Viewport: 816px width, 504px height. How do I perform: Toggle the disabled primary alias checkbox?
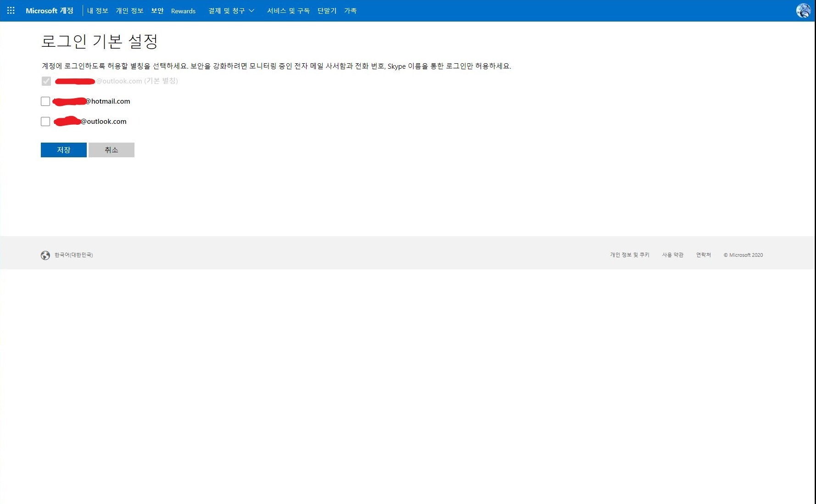click(x=46, y=81)
